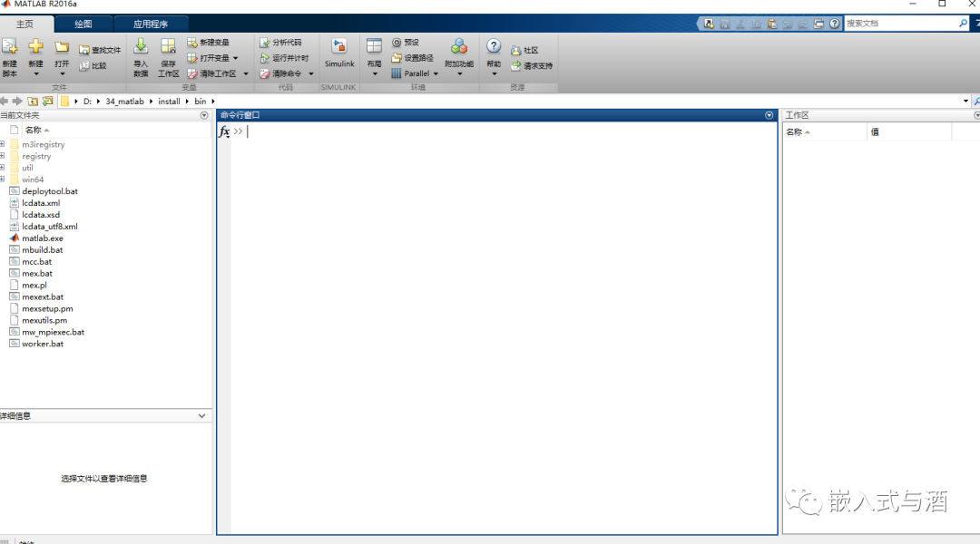This screenshot has height=544, width=980.
Task: Click the switch windows icon in quick access bar
Action: point(818,24)
